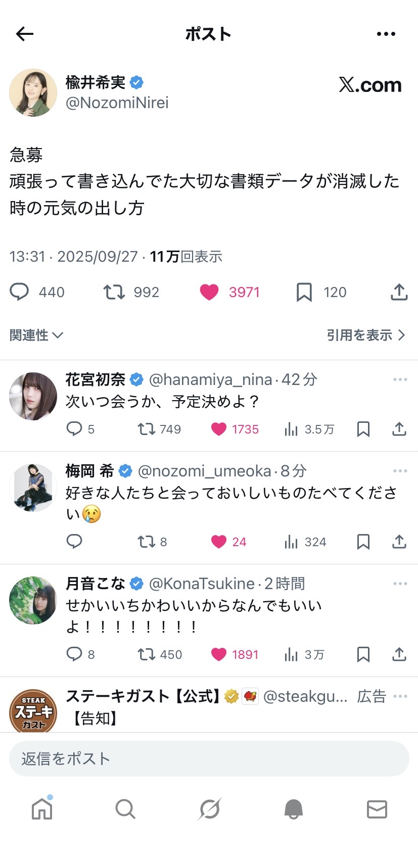
Task: Open Notifications bell in bottom bar
Action: point(293,809)
